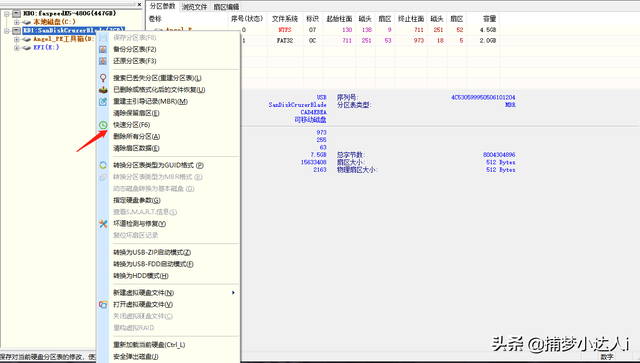Image resolution: width=640 pixels, height=363 pixels.
Task: Click the FAT32 file system cell
Action: pos(284,40)
